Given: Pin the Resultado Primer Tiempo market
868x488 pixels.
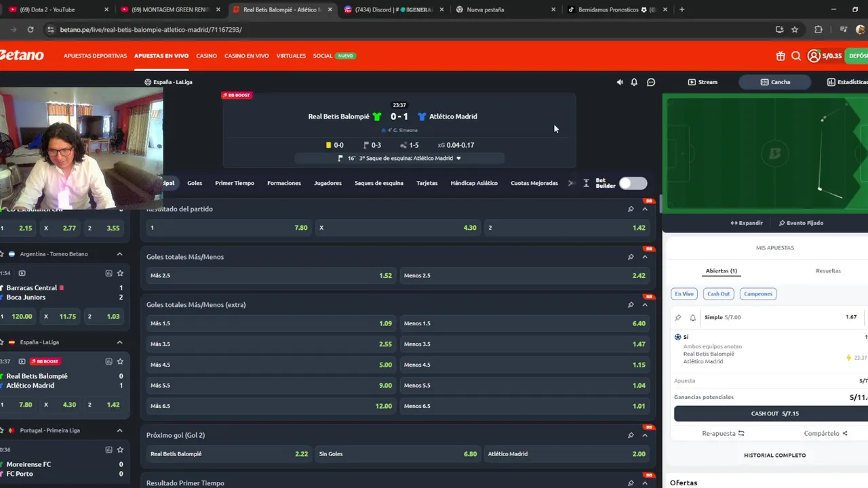Looking at the screenshot, I should [x=631, y=483].
